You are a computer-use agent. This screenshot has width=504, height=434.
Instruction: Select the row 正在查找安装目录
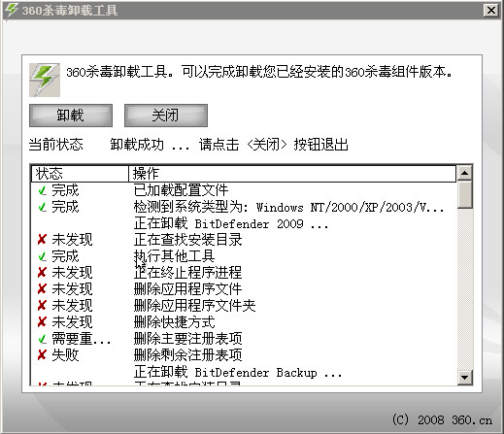244,240
